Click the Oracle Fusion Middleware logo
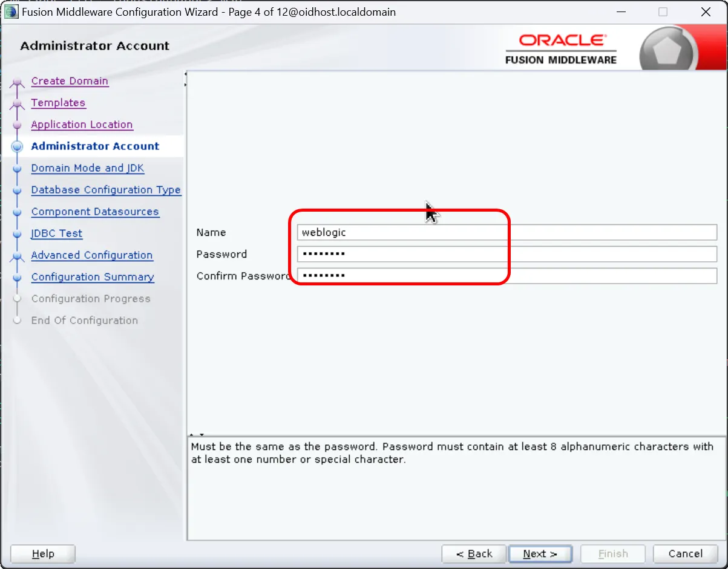 (x=560, y=49)
